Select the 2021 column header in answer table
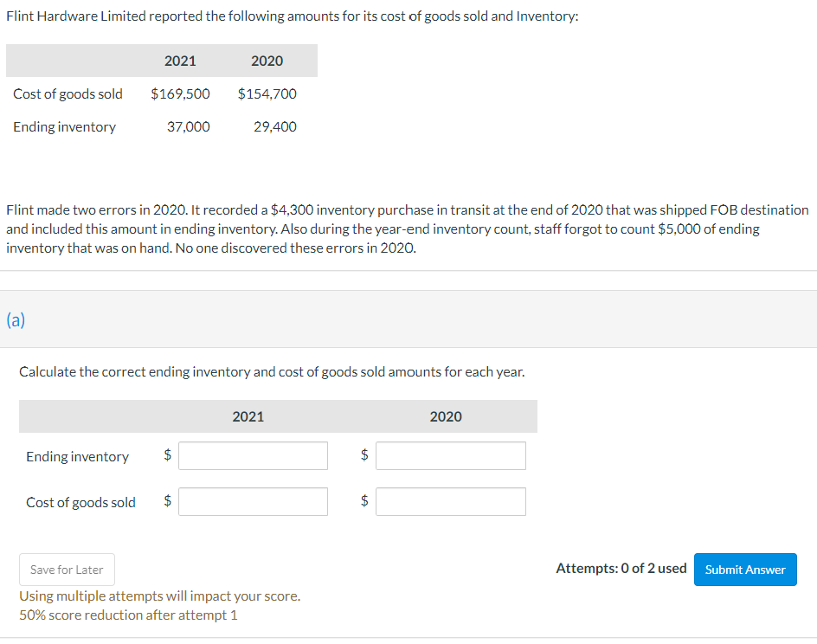The height and width of the screenshot is (644, 817). 248,416
